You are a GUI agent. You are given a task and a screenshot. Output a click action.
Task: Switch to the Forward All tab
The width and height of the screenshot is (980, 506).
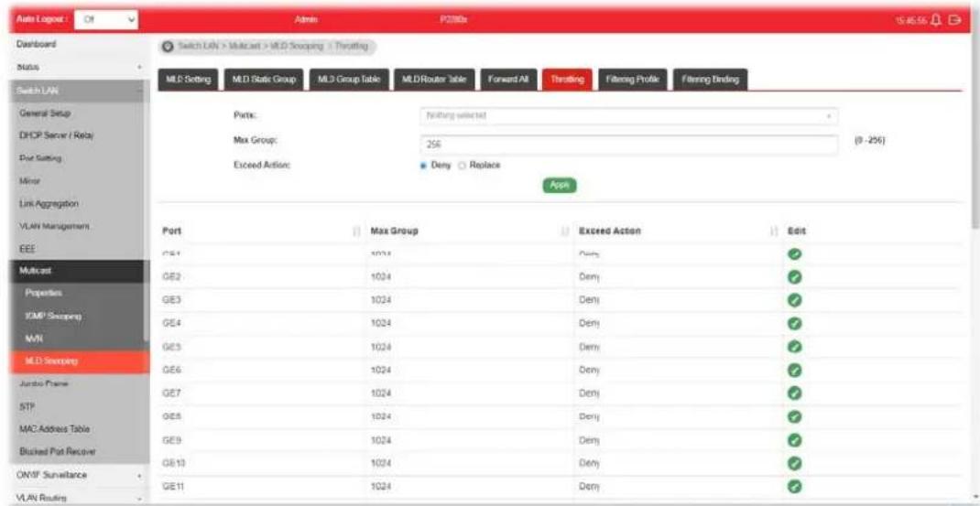tap(508, 80)
